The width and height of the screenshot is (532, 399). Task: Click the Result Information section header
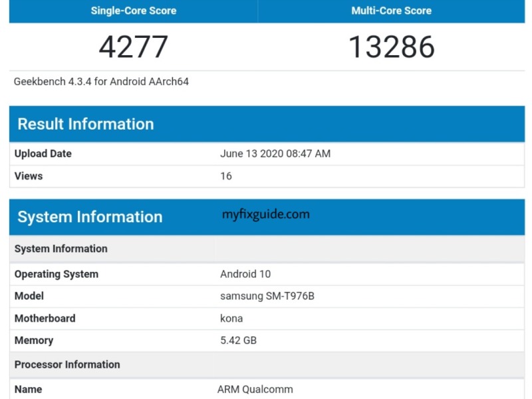tap(267, 124)
